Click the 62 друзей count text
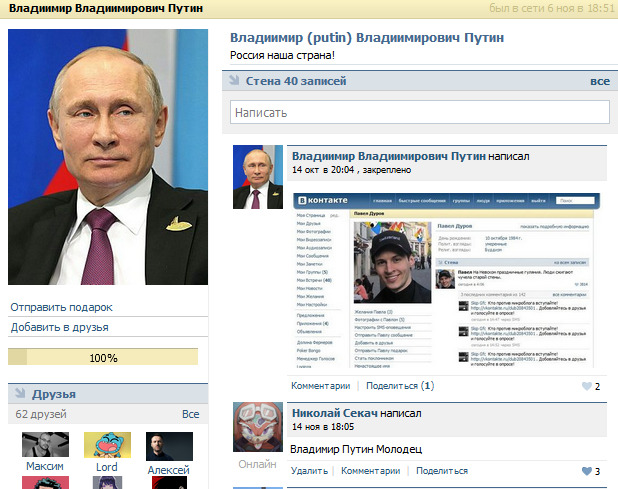618x489 pixels. (41, 414)
